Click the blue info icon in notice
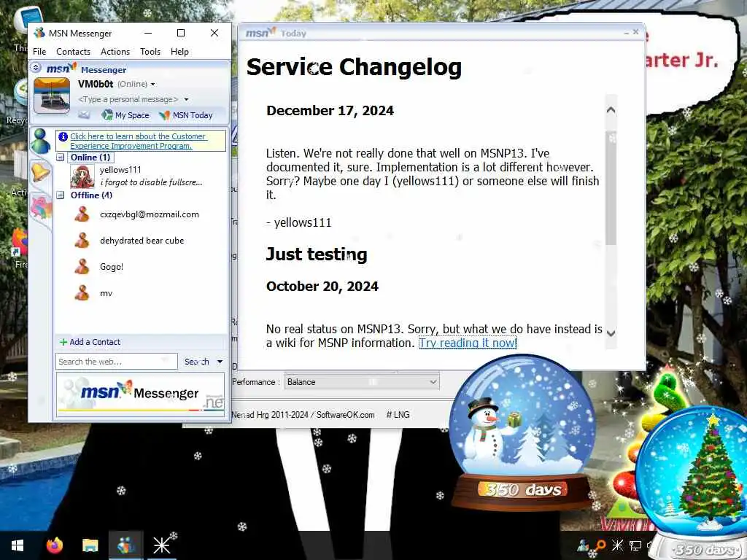 (63, 136)
